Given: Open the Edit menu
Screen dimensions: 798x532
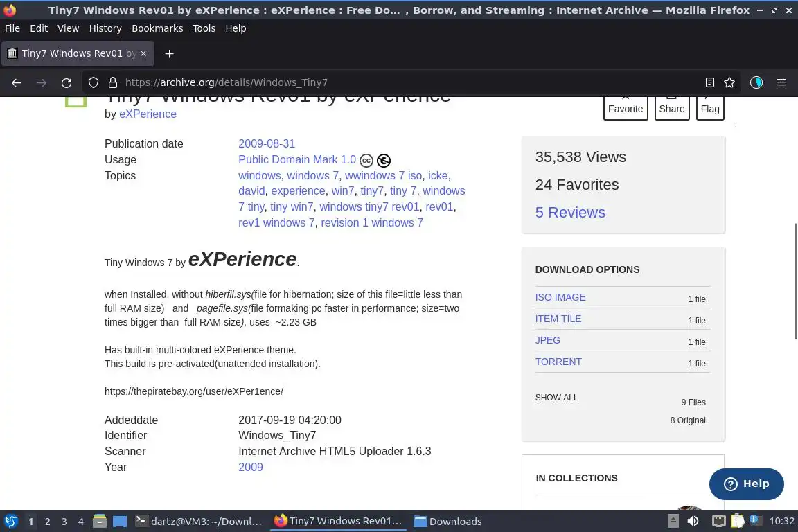Looking at the screenshot, I should 39,28.
